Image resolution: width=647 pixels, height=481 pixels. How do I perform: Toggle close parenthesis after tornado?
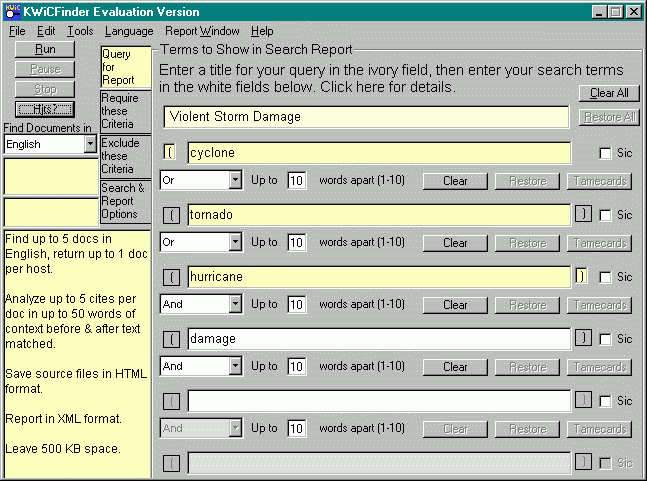(x=583, y=214)
